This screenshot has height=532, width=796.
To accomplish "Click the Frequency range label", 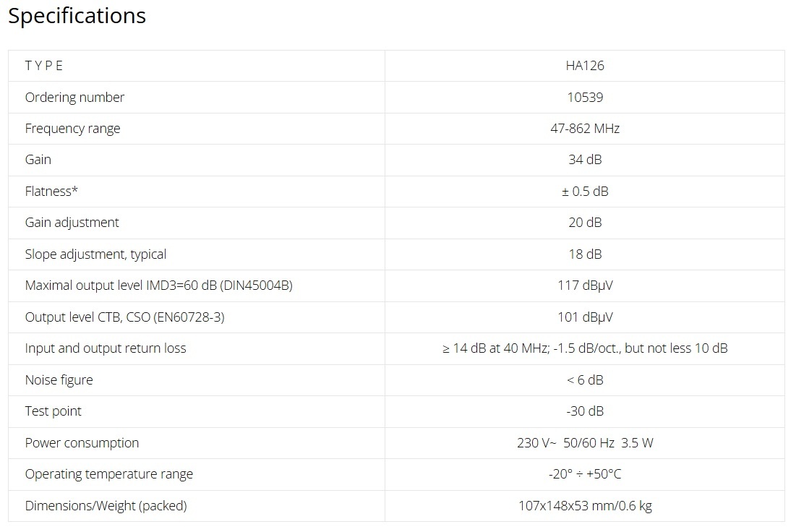I will (x=72, y=129).
